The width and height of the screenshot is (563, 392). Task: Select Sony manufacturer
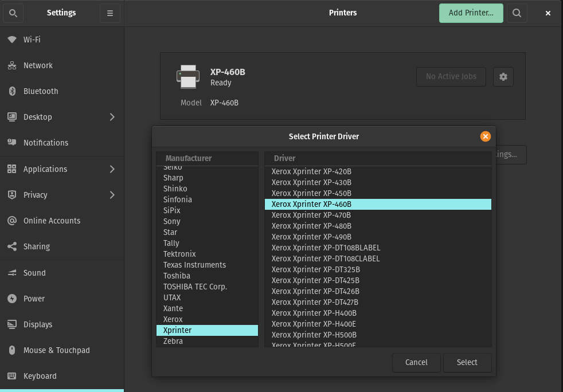207,221
